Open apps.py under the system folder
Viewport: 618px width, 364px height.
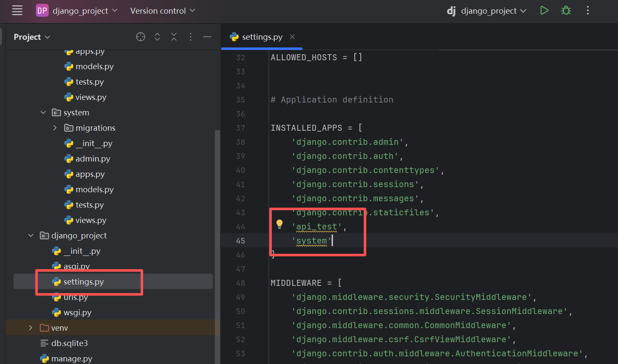point(90,174)
